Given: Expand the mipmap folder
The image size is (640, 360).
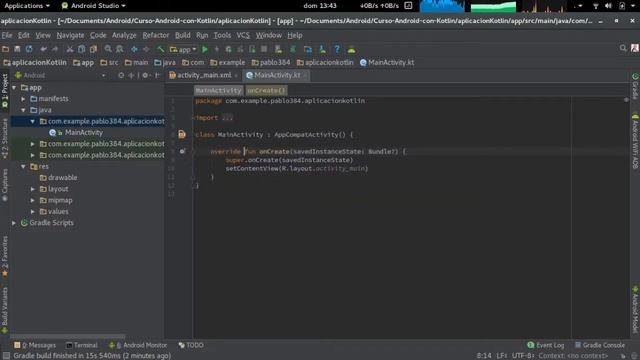Looking at the screenshot, I should tap(33, 200).
